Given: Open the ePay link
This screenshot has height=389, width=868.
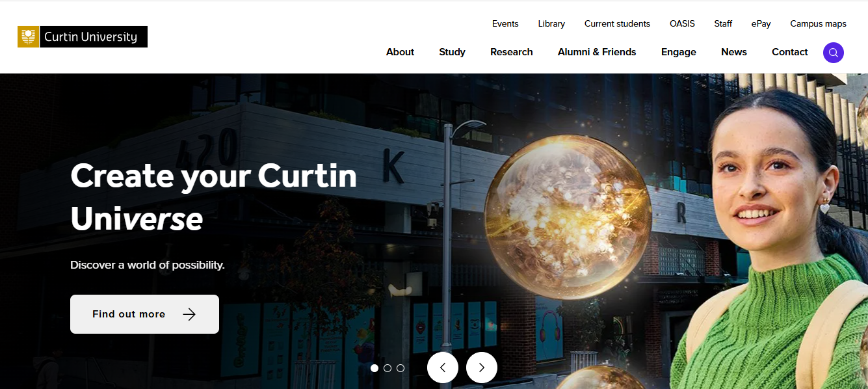Looking at the screenshot, I should tap(761, 24).
